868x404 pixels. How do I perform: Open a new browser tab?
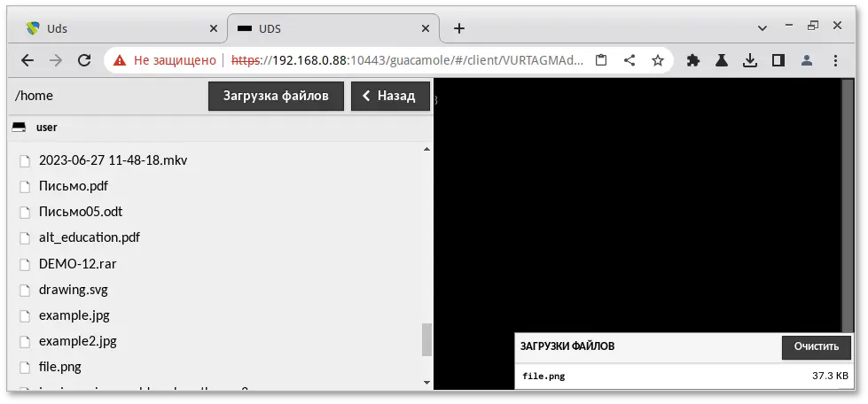tap(459, 28)
